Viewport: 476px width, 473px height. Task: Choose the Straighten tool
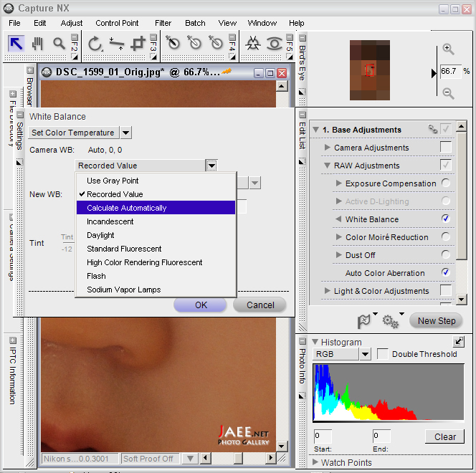[117, 44]
